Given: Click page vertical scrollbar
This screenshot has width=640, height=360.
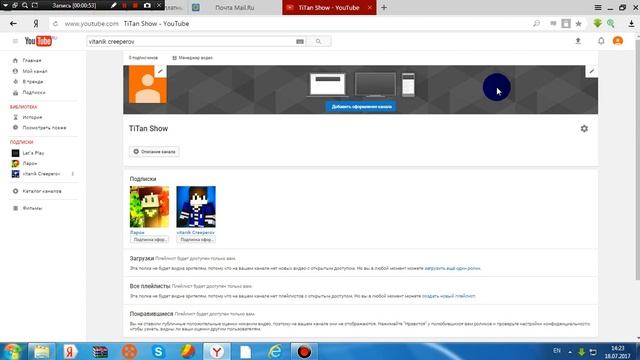Looking at the screenshot, I should point(638,159).
